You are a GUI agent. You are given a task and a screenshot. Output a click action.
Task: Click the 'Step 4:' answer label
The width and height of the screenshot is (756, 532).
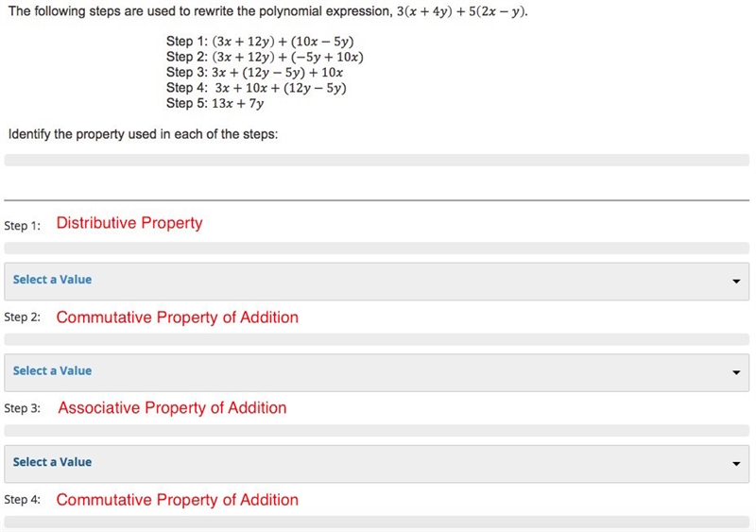coord(22,500)
